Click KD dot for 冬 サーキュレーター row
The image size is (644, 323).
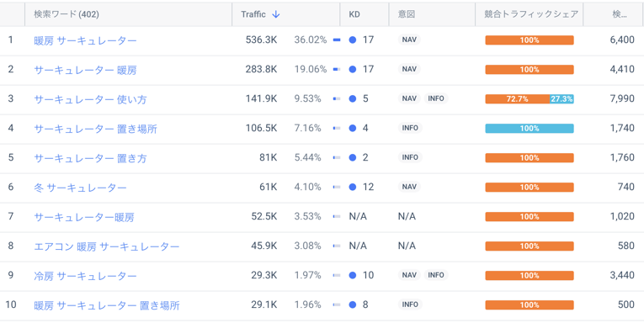pyautogui.click(x=353, y=187)
